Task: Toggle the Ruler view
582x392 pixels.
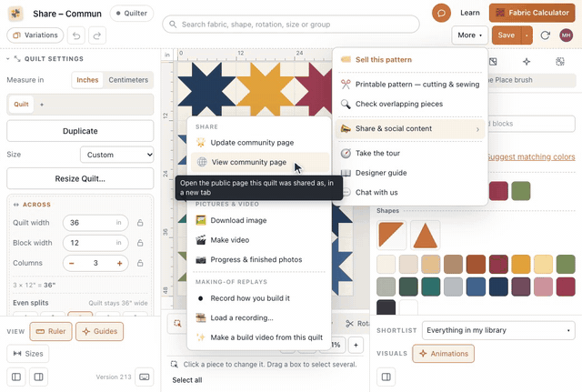Action: click(x=51, y=331)
